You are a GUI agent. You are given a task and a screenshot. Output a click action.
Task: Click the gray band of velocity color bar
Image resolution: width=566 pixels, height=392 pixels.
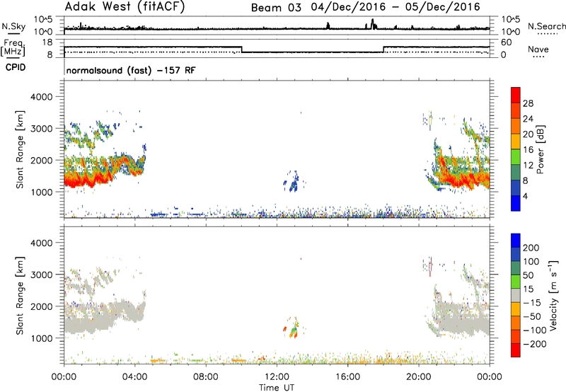pos(516,295)
